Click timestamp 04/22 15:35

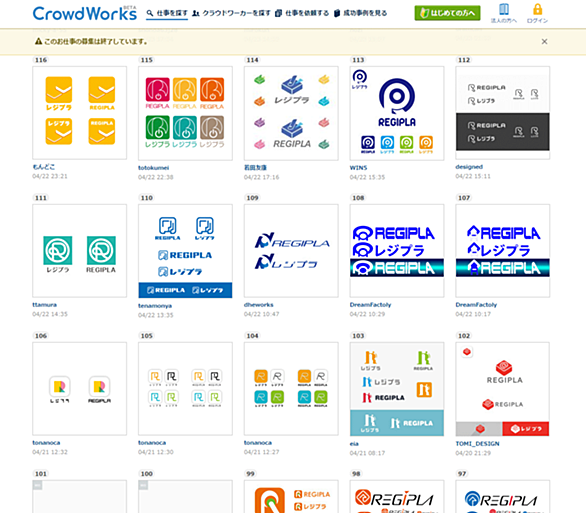click(x=367, y=177)
